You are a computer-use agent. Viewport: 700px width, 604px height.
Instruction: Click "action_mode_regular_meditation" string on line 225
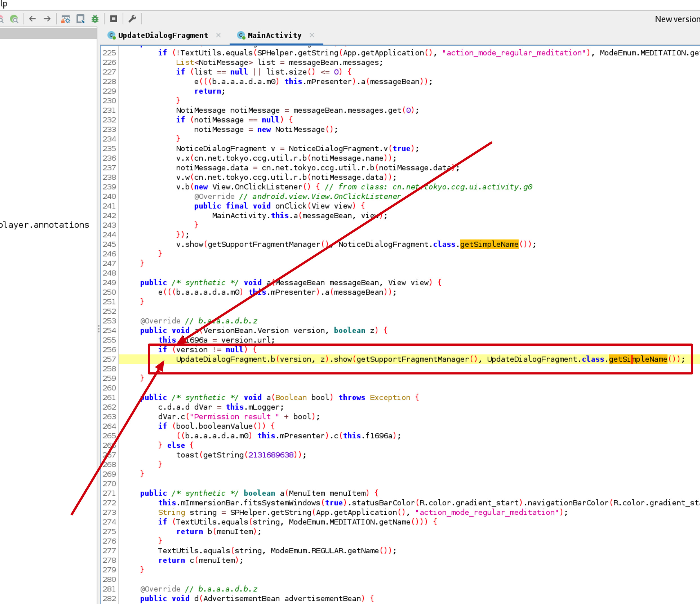pos(514,53)
